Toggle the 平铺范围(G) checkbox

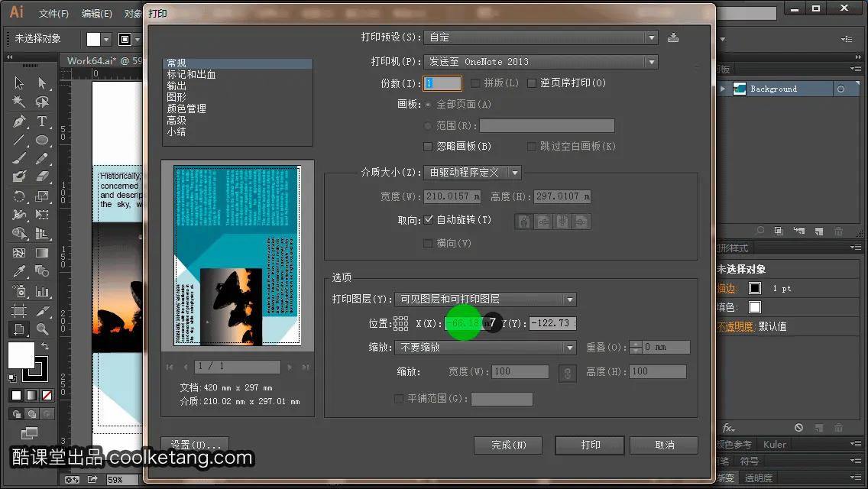click(399, 399)
